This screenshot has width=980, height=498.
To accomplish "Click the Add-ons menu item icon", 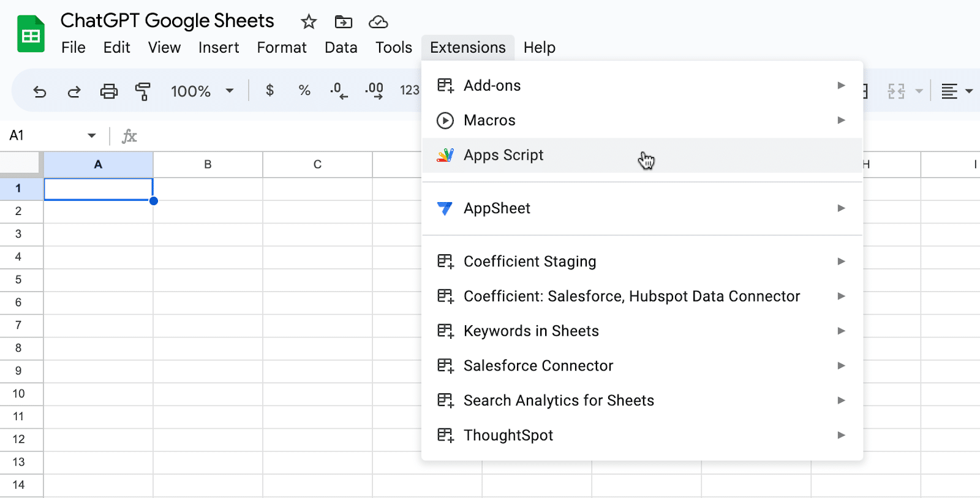I will coord(445,85).
